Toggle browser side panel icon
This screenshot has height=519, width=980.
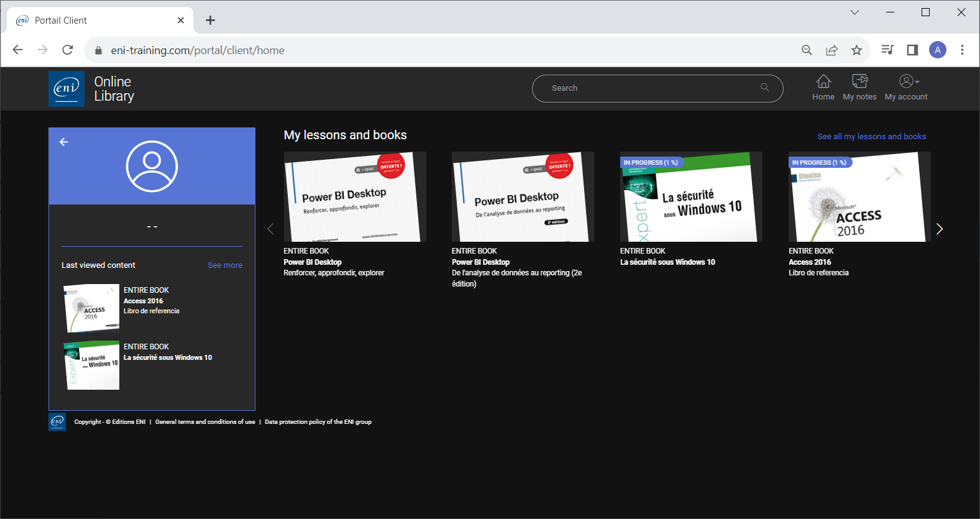(x=912, y=50)
